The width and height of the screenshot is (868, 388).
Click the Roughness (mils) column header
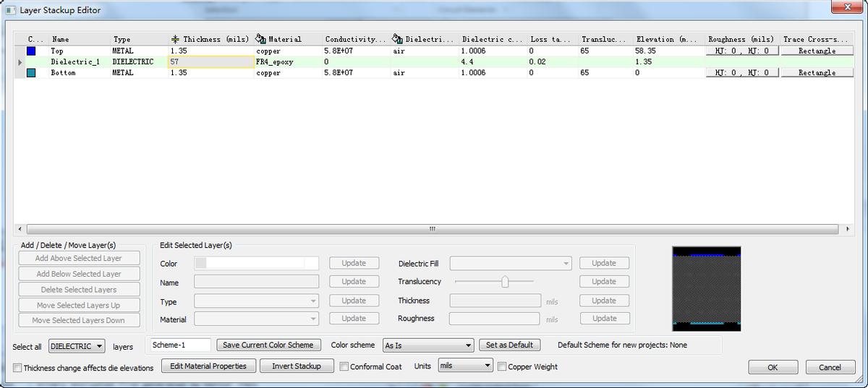[x=741, y=39]
